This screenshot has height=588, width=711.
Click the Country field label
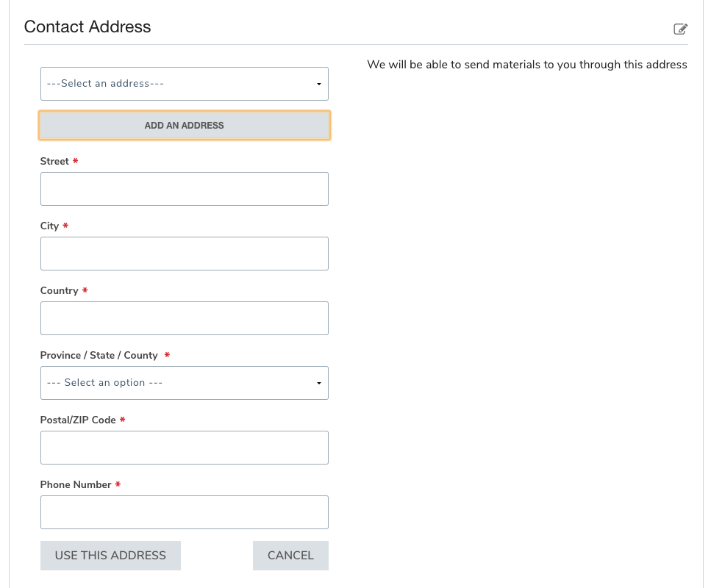[x=59, y=290]
